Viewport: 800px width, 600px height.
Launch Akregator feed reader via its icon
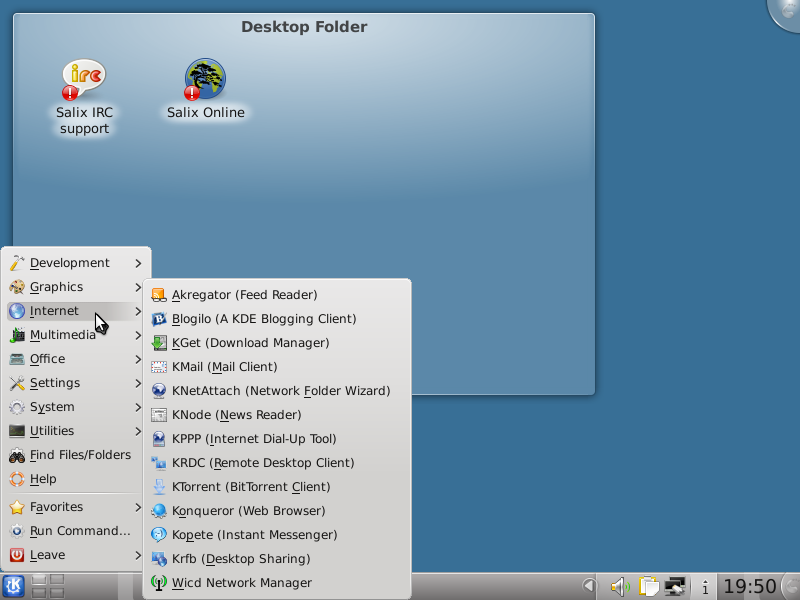pos(159,295)
